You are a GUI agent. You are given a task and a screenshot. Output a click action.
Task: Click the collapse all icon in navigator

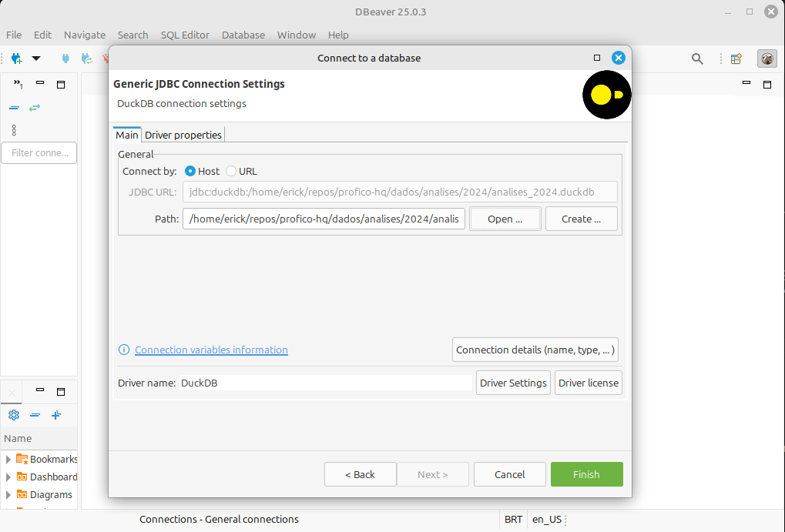pyautogui.click(x=14, y=108)
